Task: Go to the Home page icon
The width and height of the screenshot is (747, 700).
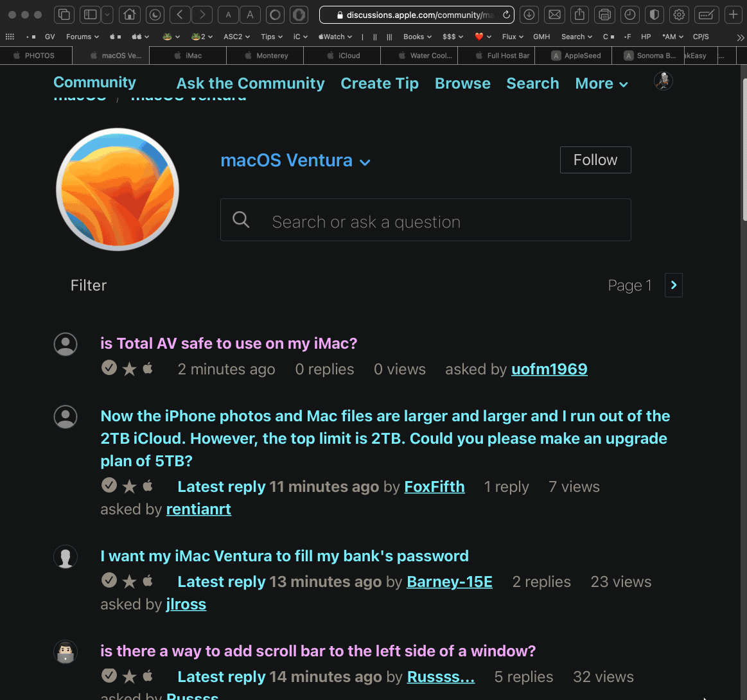Action: click(129, 15)
